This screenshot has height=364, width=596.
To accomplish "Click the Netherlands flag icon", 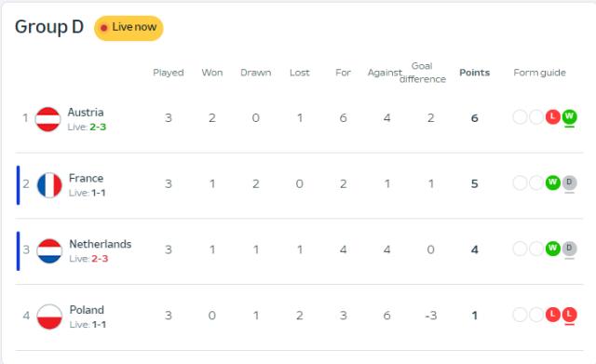I will [x=49, y=251].
